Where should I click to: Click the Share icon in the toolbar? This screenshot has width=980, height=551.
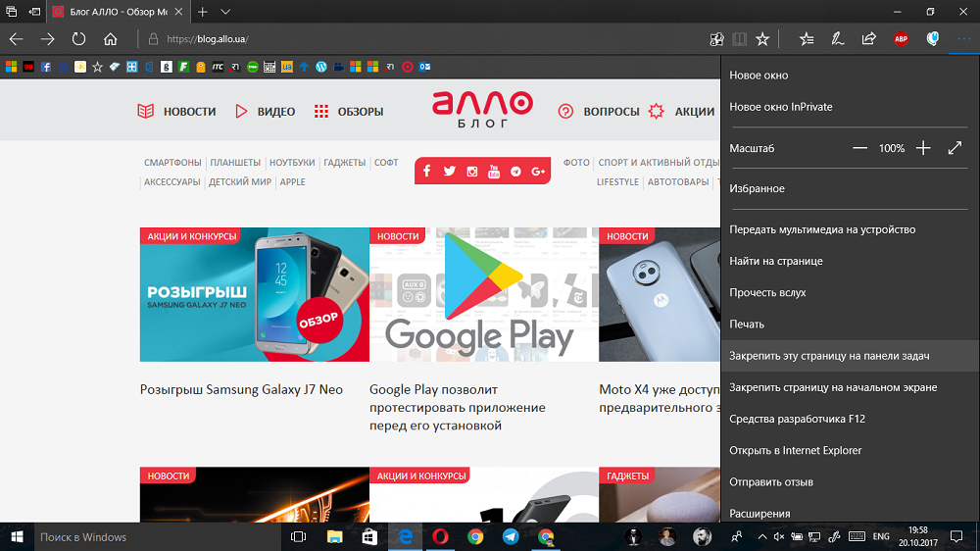coord(868,39)
